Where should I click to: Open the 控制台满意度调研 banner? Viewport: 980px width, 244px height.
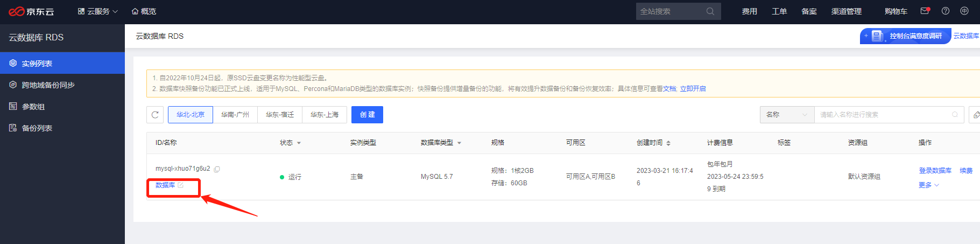tap(905, 36)
